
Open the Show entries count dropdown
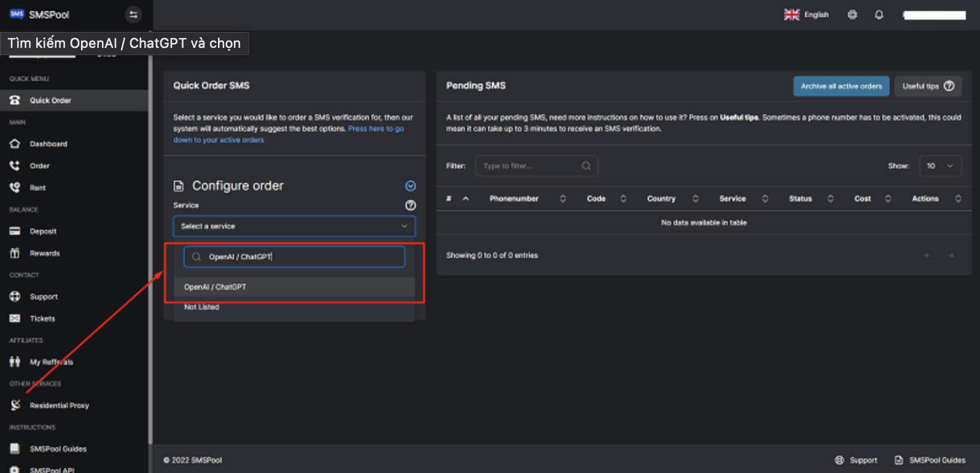pyautogui.click(x=939, y=166)
